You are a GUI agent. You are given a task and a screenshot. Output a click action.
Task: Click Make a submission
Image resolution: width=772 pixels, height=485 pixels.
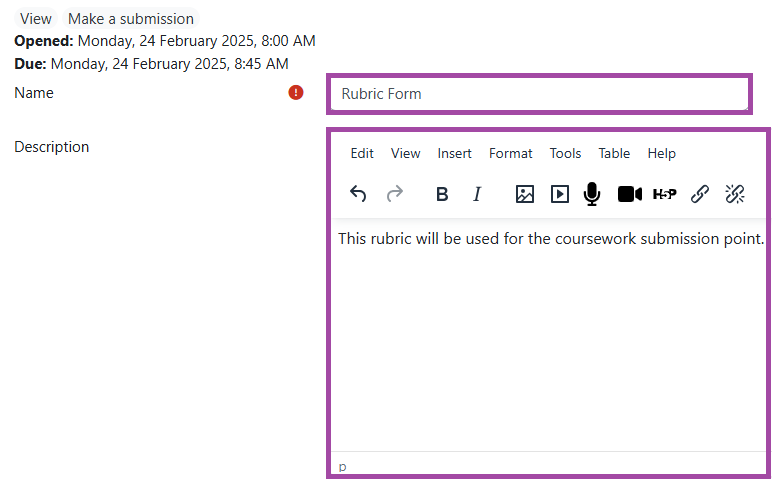pos(130,19)
